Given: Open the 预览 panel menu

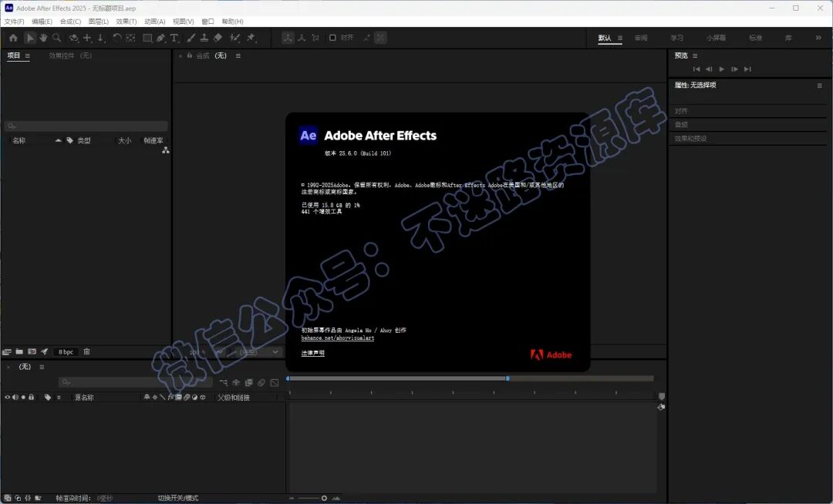Looking at the screenshot, I should point(695,55).
